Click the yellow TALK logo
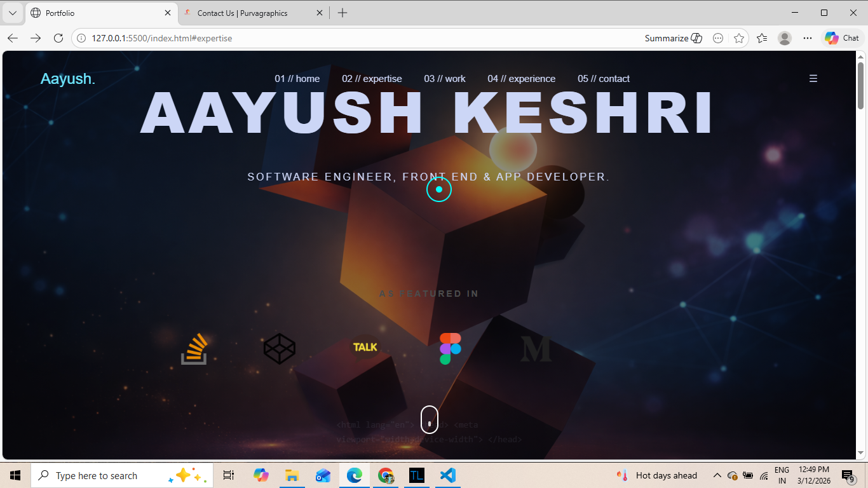Screen dimensions: 868x488 click(365, 347)
